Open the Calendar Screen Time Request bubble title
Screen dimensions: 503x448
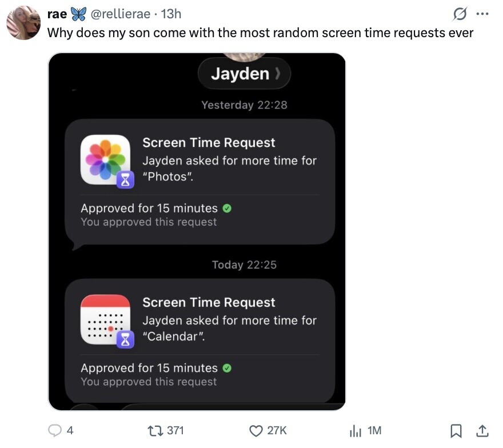209,302
